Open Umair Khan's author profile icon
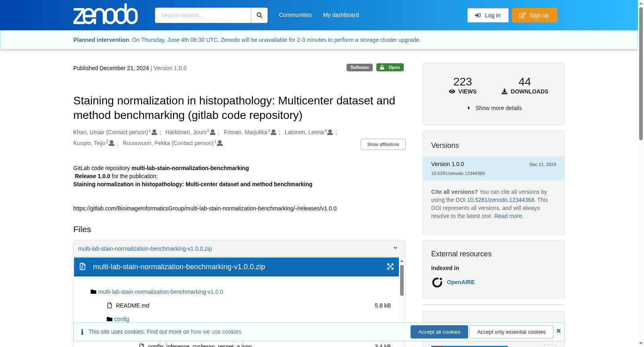The height and width of the screenshot is (347, 644). [154, 132]
